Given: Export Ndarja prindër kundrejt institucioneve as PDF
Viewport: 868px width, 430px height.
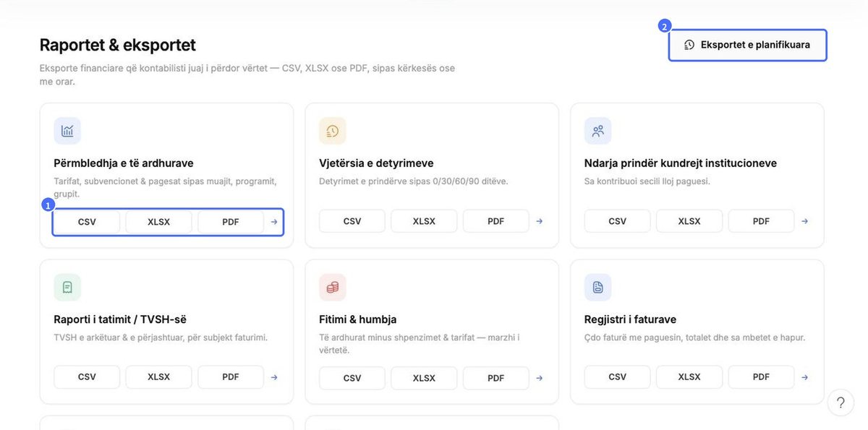Looking at the screenshot, I should 762,221.
